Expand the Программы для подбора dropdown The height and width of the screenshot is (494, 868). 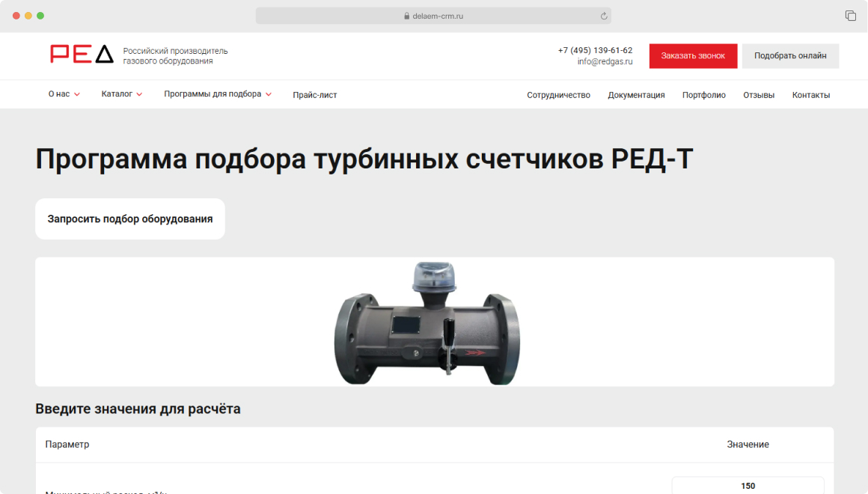(x=218, y=94)
